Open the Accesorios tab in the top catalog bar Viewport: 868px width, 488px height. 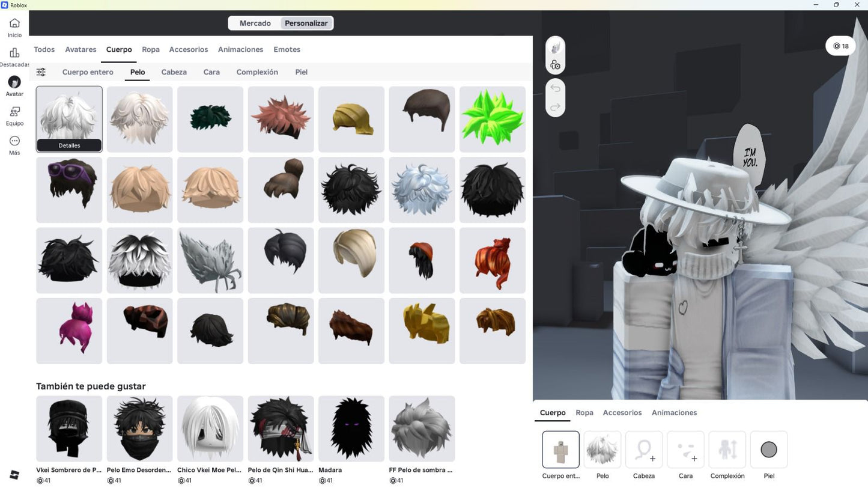click(x=189, y=49)
